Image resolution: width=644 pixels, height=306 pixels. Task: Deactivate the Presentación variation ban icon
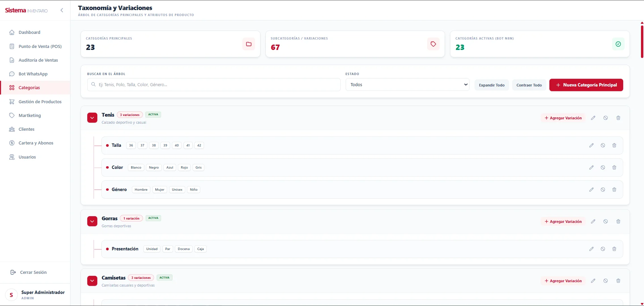[x=603, y=249]
